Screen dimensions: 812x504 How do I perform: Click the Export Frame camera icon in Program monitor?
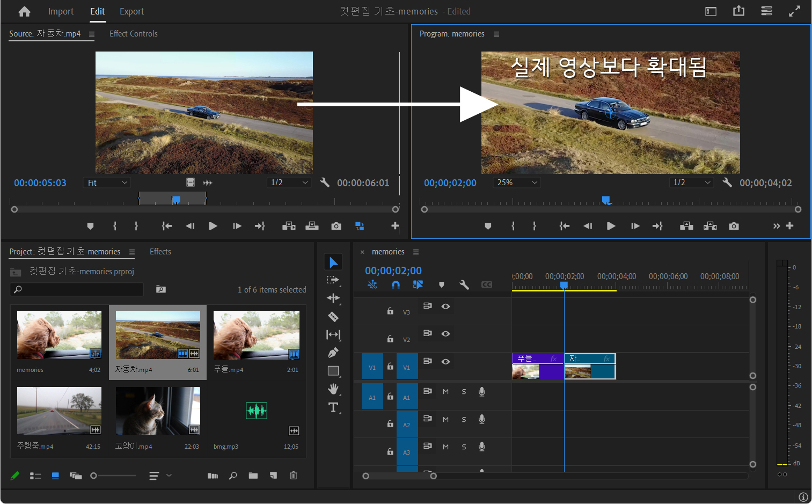click(734, 226)
